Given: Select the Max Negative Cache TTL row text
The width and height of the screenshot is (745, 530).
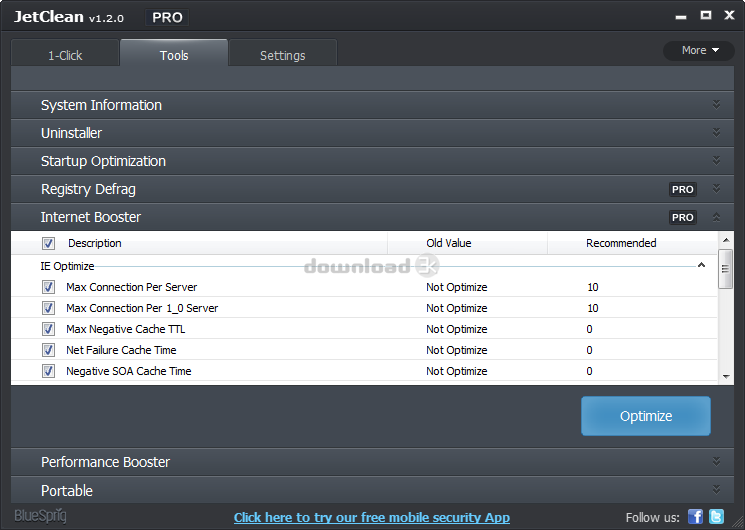Looking at the screenshot, I should pyautogui.click(x=125, y=329).
